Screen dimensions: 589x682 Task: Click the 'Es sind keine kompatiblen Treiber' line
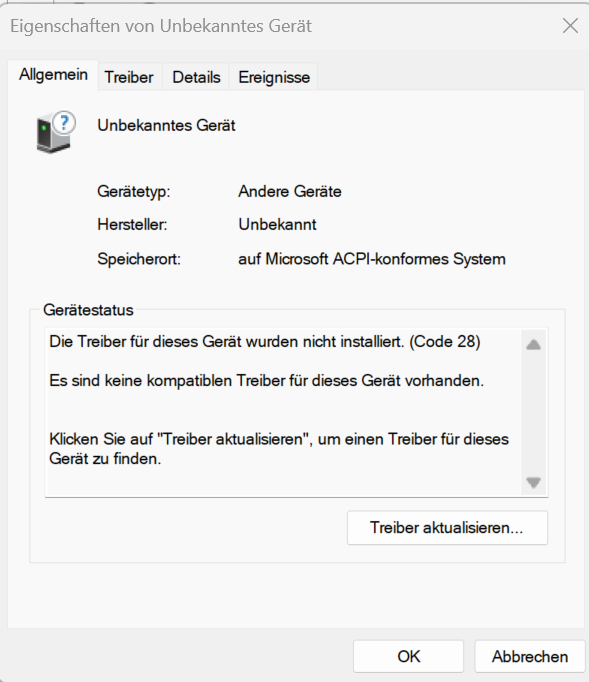pyautogui.click(x=266, y=381)
